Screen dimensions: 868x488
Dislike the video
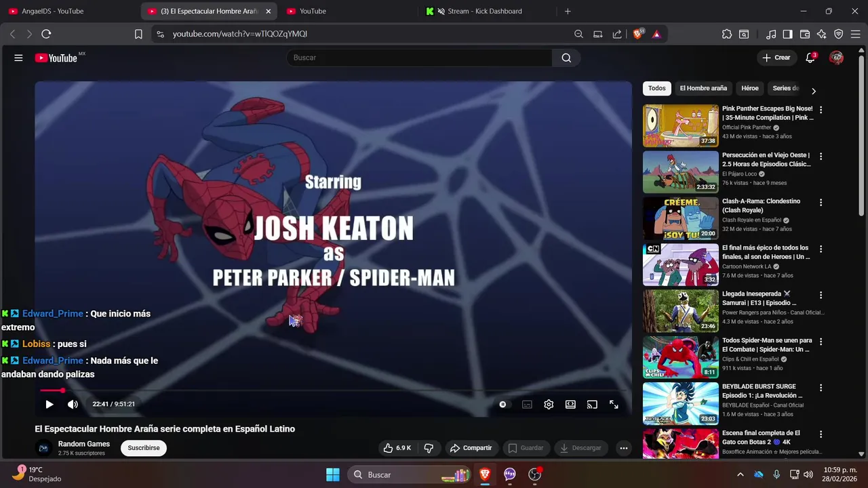[429, 448]
